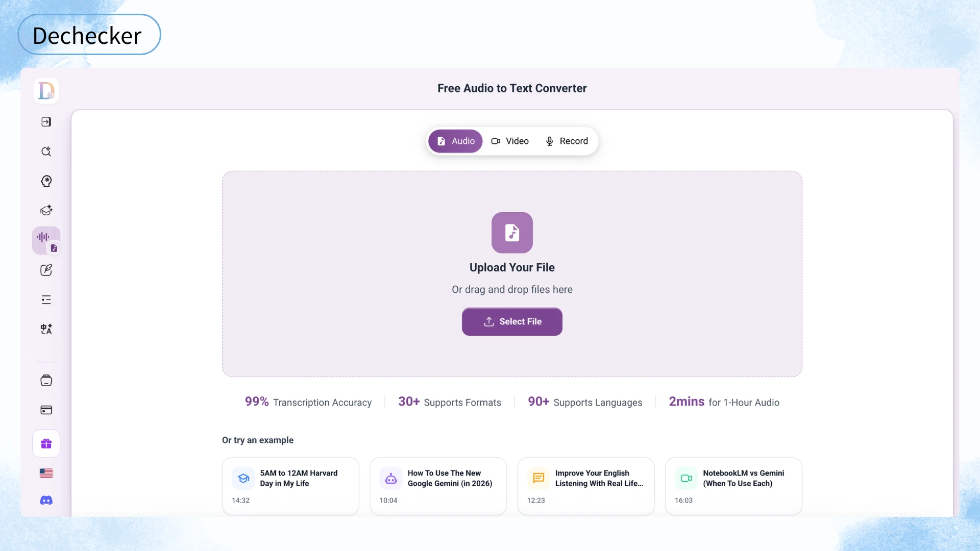Open Improve Your English Listening example
The height and width of the screenshot is (551, 980).
click(586, 486)
